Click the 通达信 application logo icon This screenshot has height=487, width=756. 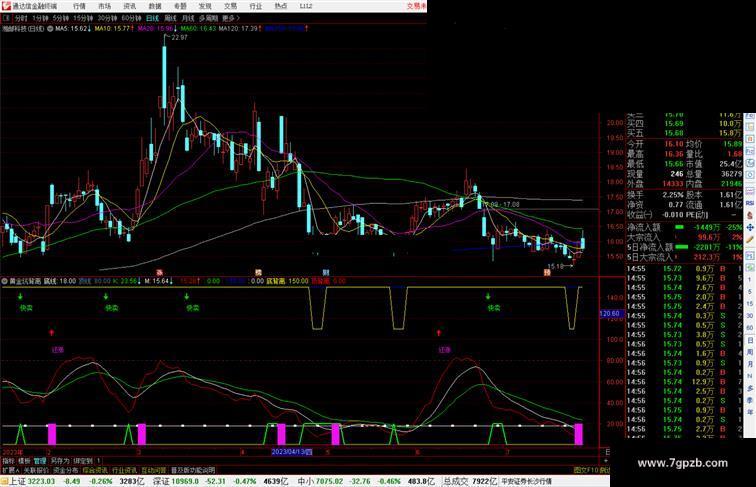click(x=5, y=6)
